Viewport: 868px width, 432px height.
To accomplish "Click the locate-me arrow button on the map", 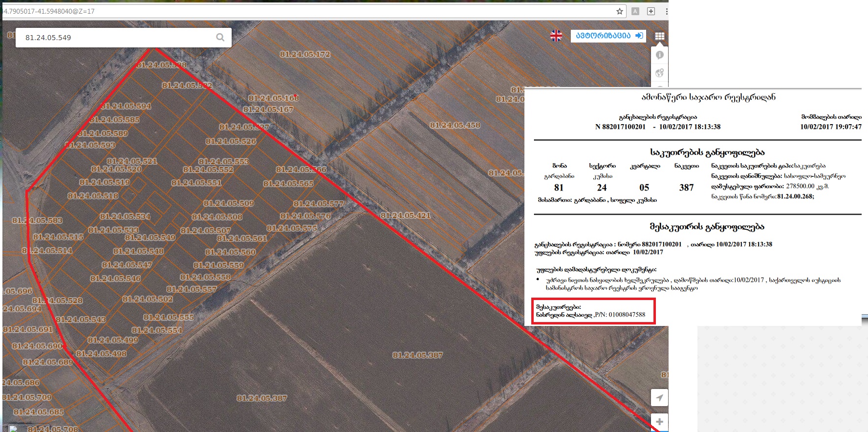I will pos(660,398).
